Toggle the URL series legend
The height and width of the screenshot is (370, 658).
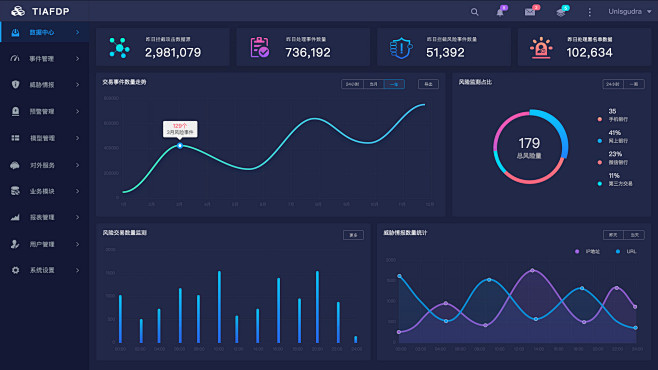point(626,251)
